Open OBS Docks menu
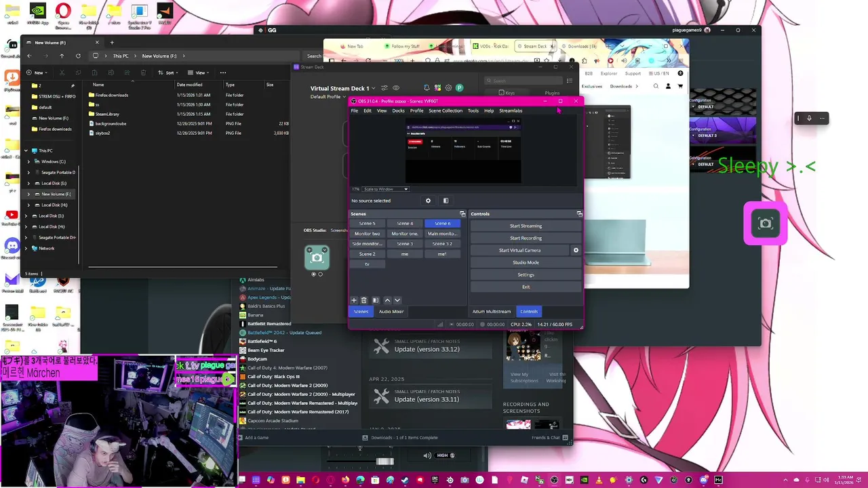Screen dimensions: 868x488 pyautogui.click(x=398, y=110)
